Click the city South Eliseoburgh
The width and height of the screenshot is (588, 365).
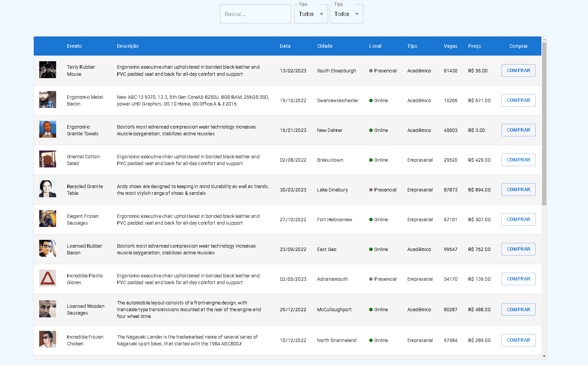point(336,71)
